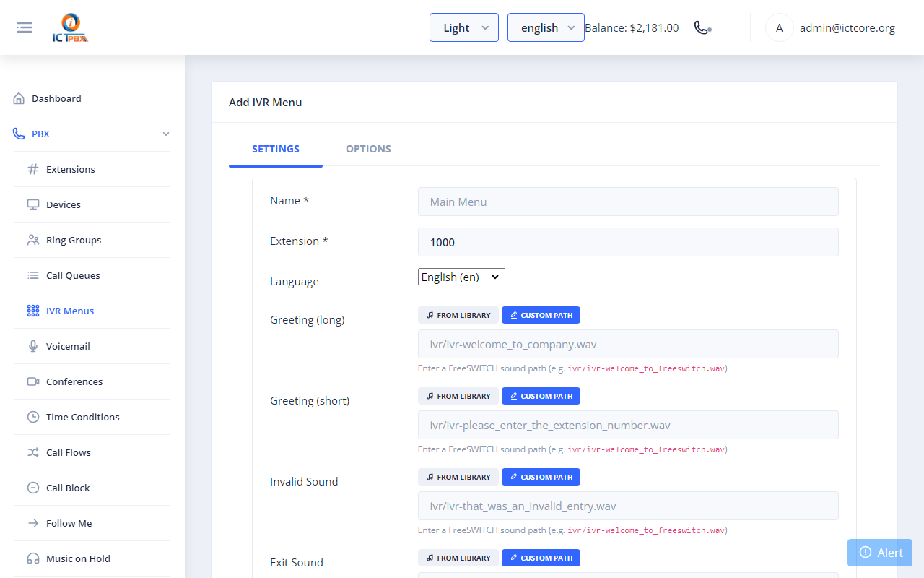Viewport: 924px width, 578px height.
Task: Choose From Library for Exit Sound
Action: click(x=458, y=558)
